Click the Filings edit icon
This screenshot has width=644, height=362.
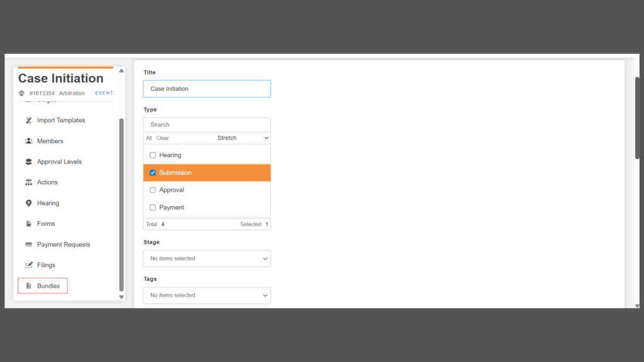pyautogui.click(x=28, y=265)
